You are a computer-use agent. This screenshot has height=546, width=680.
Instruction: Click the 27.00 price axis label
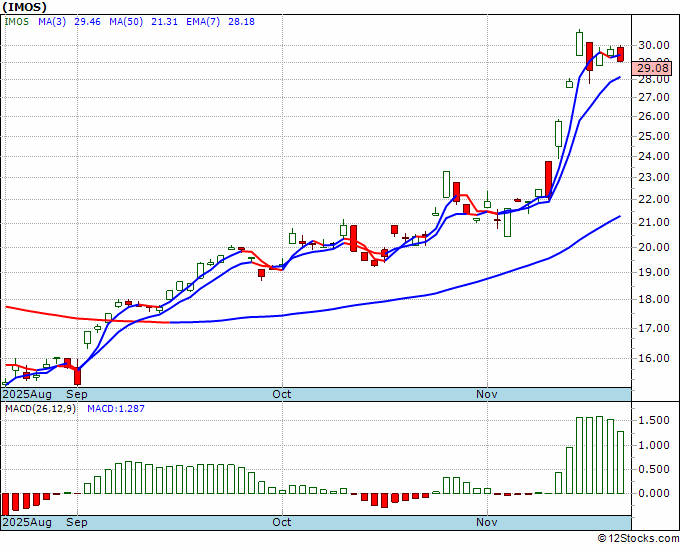(653, 97)
